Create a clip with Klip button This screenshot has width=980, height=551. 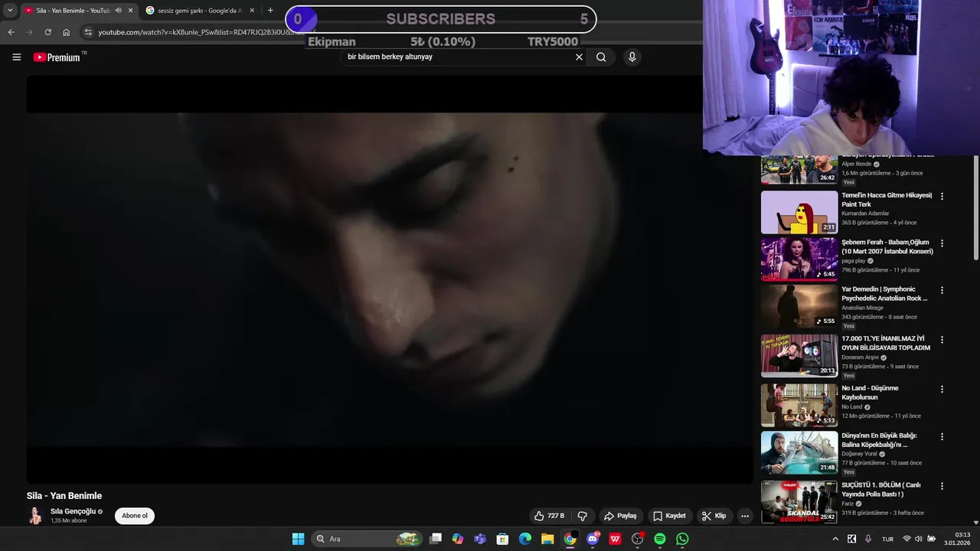(714, 516)
